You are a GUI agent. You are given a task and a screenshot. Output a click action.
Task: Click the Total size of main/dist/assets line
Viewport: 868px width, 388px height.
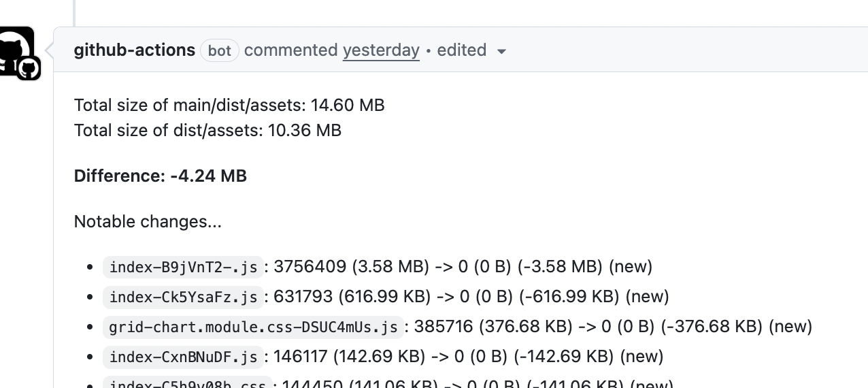[229, 106]
